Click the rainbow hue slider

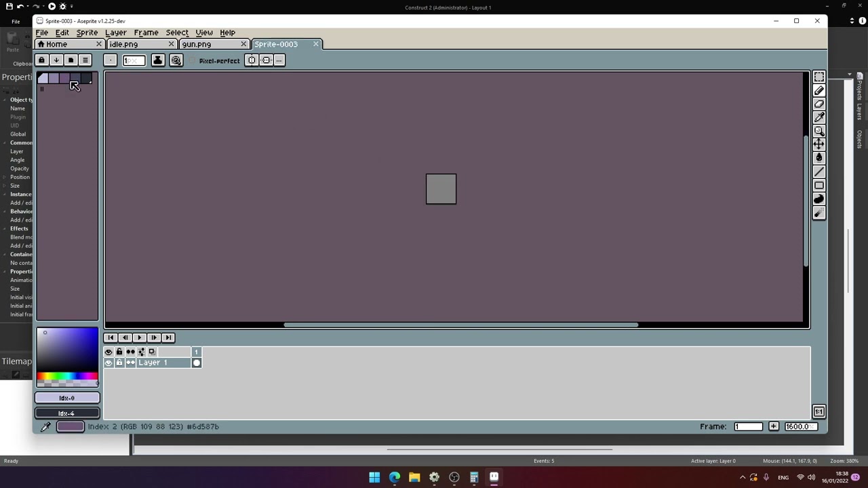[x=68, y=376]
